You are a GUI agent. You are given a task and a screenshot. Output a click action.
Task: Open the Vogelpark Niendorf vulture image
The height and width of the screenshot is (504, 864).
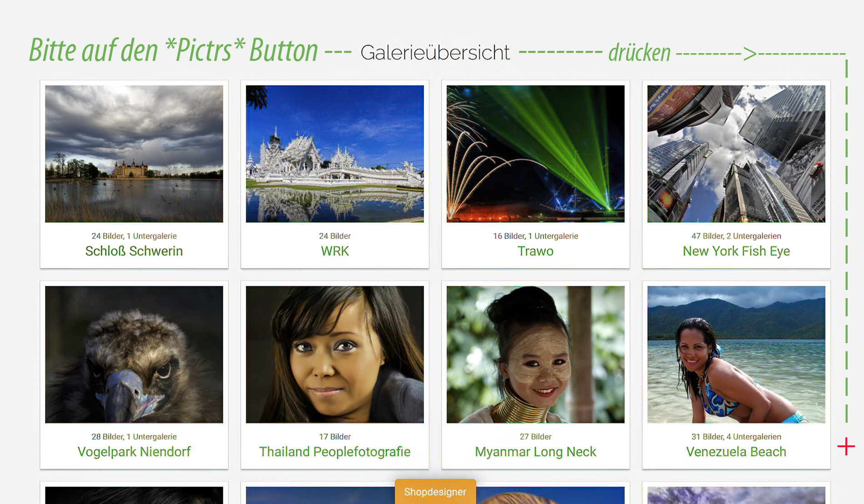point(134,354)
